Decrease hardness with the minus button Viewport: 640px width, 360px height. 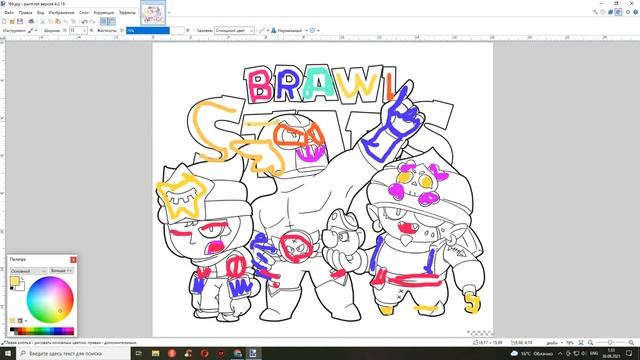coord(122,30)
